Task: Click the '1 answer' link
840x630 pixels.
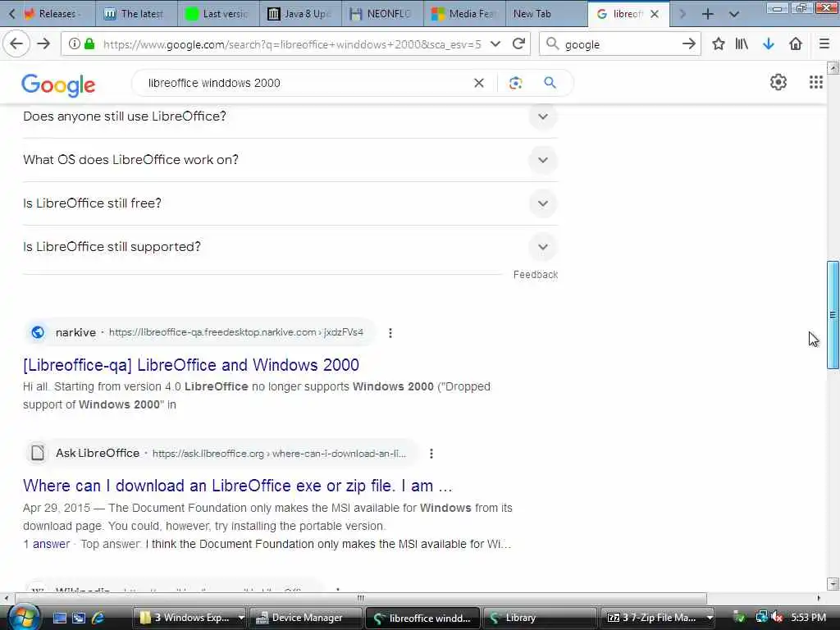Action: click(46, 544)
